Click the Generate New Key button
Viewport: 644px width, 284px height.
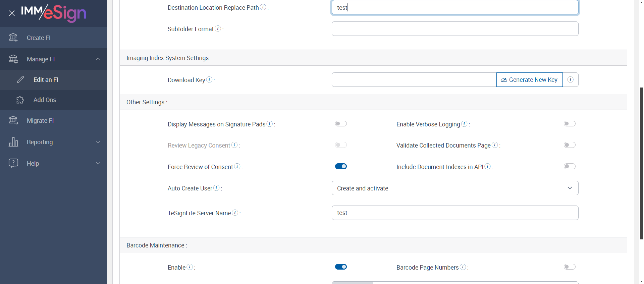[529, 80]
